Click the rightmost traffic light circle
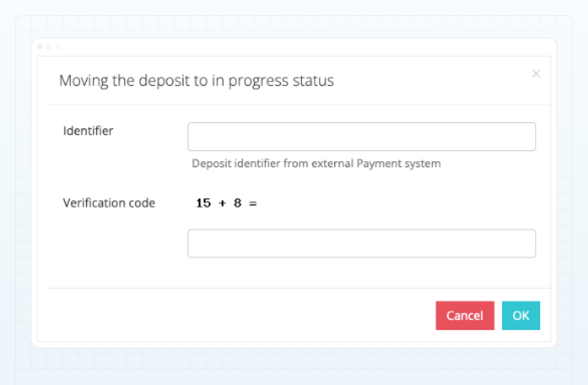Viewport: 588px width, 385px height. tap(58, 47)
